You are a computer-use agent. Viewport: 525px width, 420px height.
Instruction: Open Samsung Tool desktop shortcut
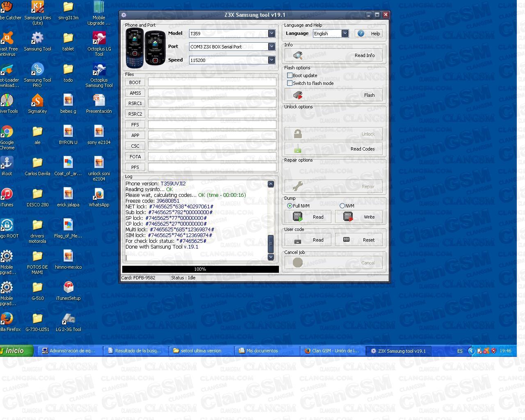(x=37, y=41)
